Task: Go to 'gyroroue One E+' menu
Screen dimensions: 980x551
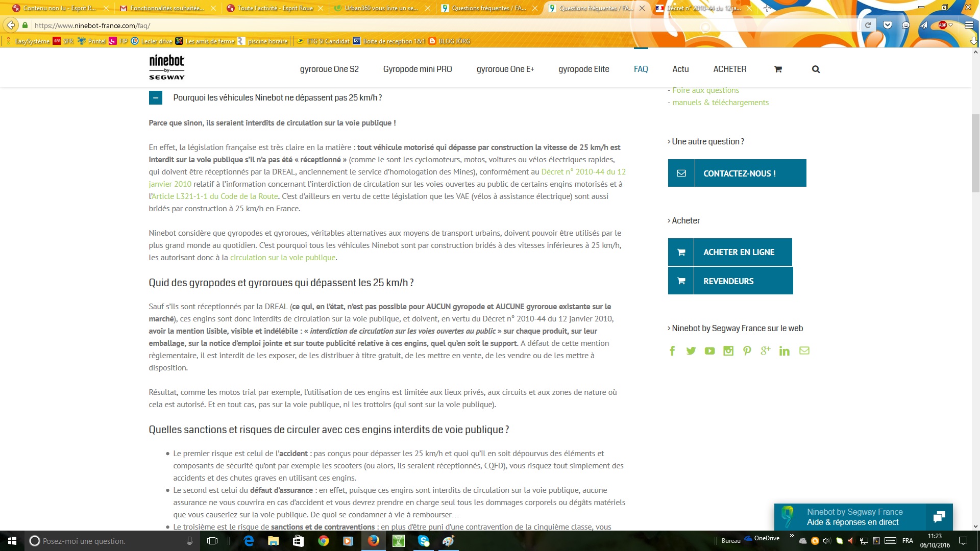Action: (x=505, y=69)
